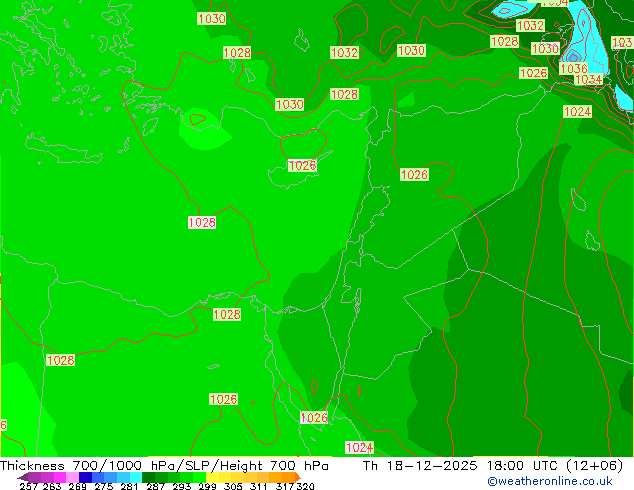Click the date 'Th 18-12-2025 18:00 UTC (12+06)'
Image resolution: width=634 pixels, height=490 pixels.
[x=493, y=466]
